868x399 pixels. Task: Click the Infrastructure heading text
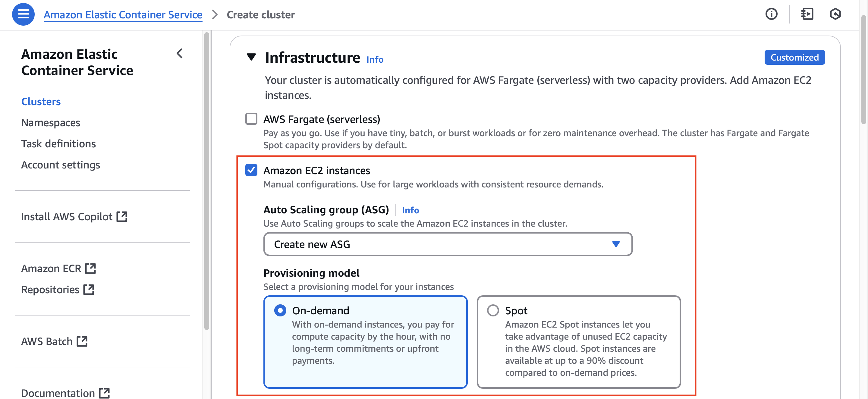(x=312, y=58)
